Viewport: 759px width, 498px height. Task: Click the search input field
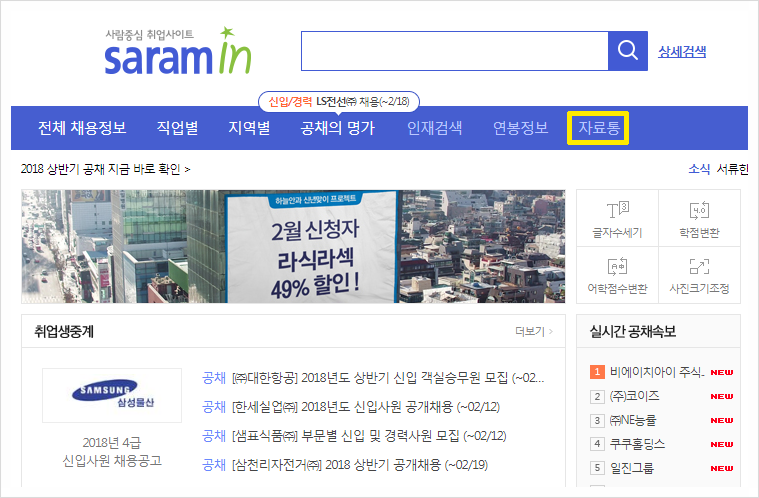455,51
